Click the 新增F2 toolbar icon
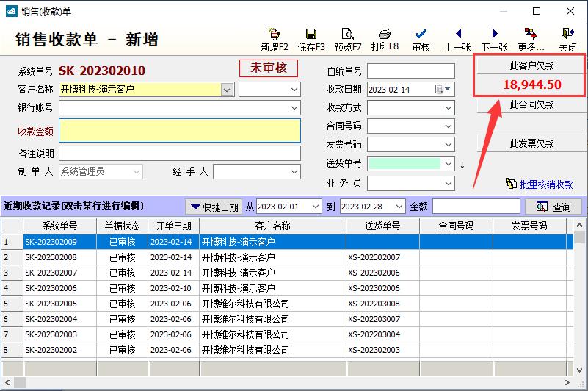The image size is (588, 391). coord(275,40)
